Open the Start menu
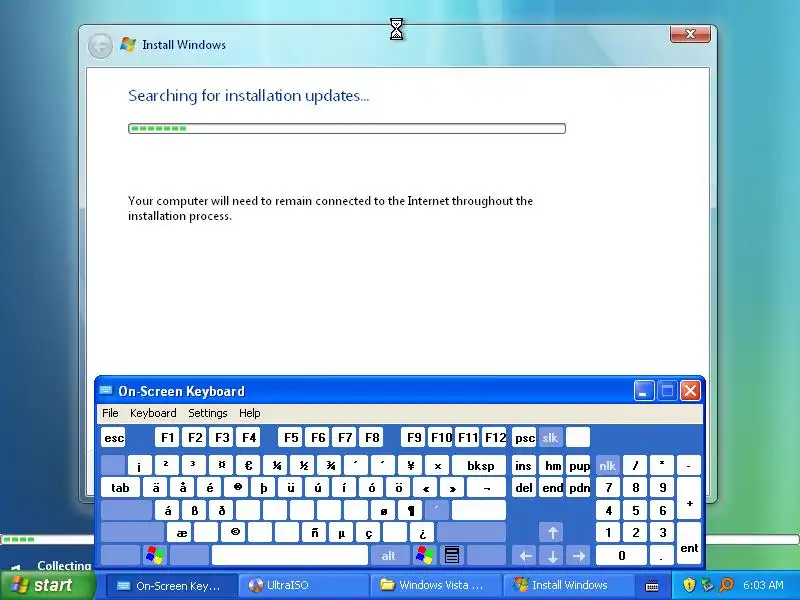 pos(47,585)
